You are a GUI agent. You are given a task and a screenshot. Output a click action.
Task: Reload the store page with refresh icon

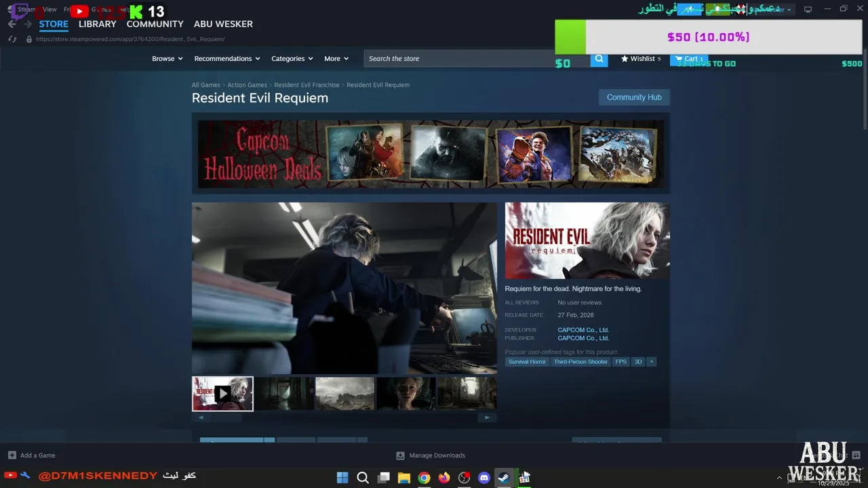[12, 39]
